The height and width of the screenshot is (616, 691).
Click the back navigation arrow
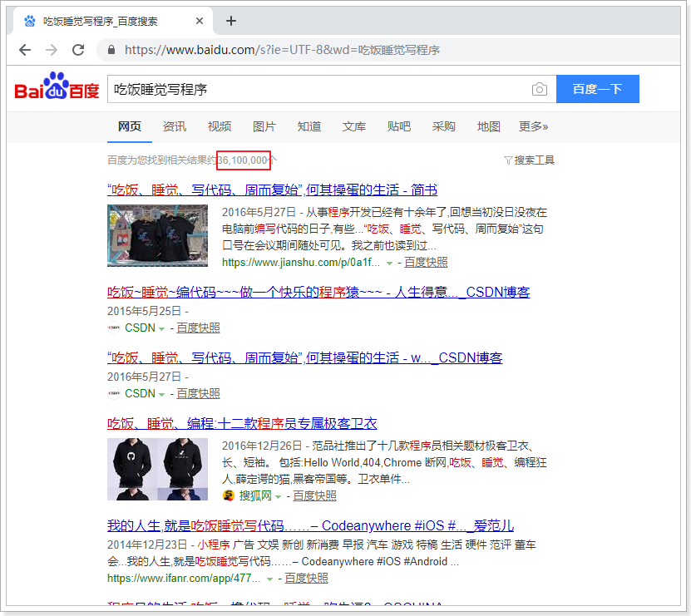click(x=24, y=50)
